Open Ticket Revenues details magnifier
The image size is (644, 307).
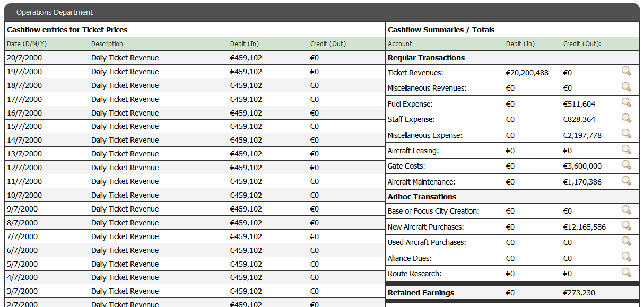[x=626, y=71]
